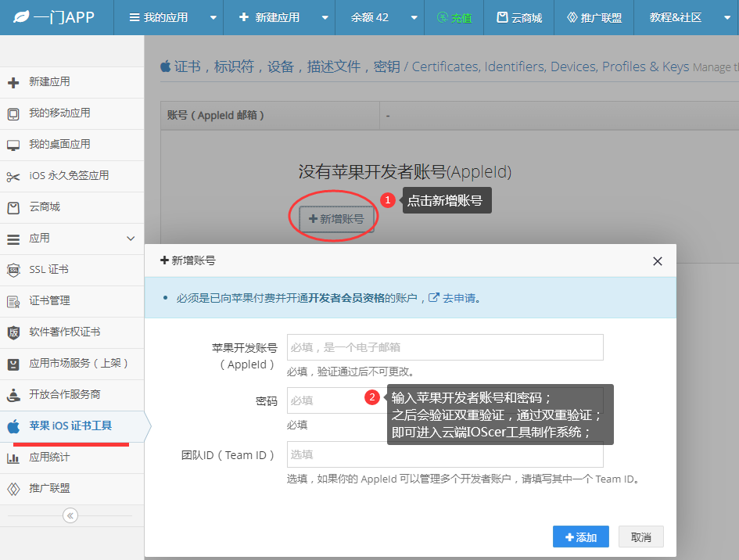Click the blue 添加 button
Image resolution: width=739 pixels, height=560 pixels.
click(580, 537)
